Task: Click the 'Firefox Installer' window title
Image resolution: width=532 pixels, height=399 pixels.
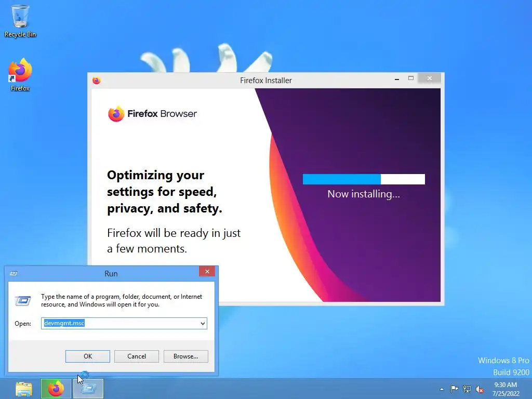Action: click(x=266, y=81)
